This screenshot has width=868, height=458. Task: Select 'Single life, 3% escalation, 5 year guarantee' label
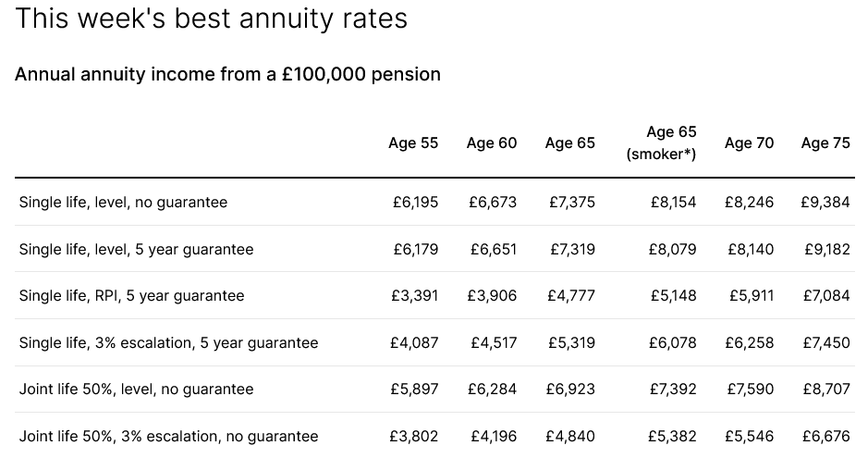tap(168, 343)
